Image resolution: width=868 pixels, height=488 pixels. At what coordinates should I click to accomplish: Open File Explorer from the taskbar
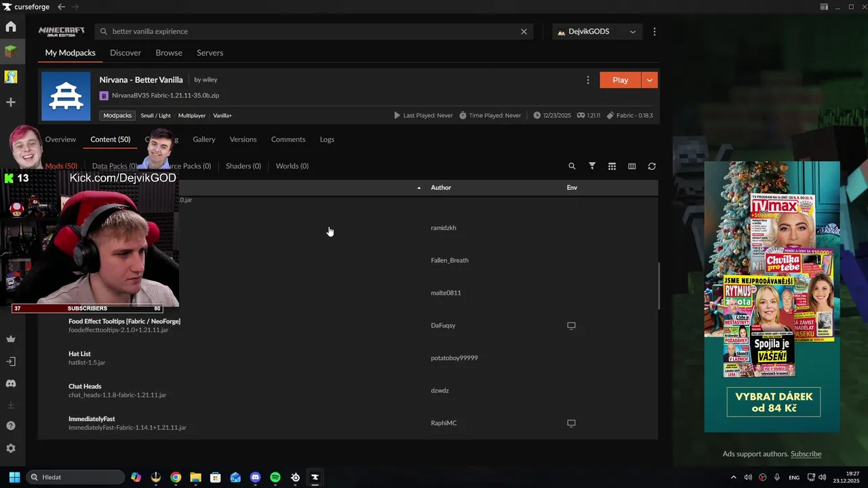195,477
